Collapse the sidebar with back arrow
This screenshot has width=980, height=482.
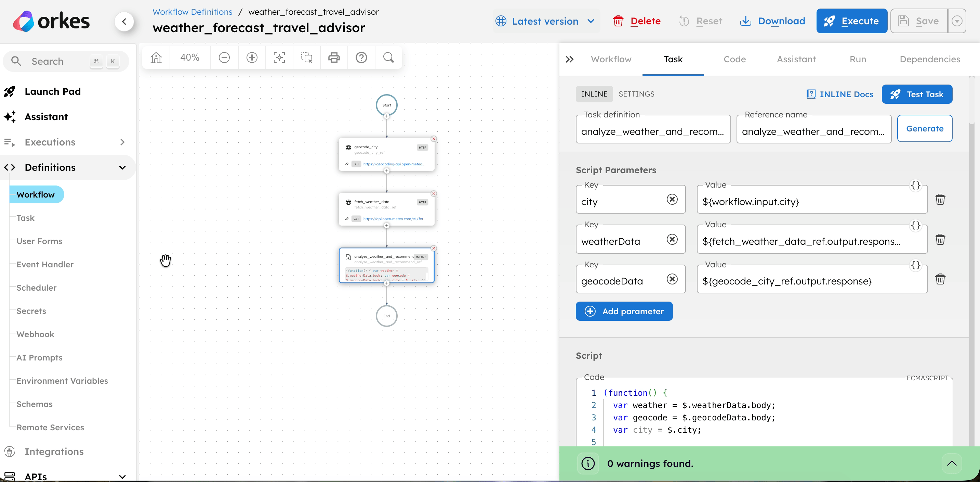125,21
